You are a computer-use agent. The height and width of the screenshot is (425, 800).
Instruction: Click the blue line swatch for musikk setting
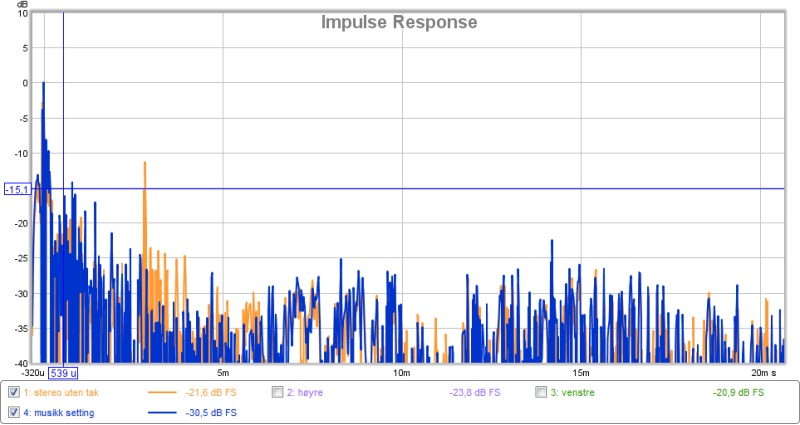pos(162,412)
